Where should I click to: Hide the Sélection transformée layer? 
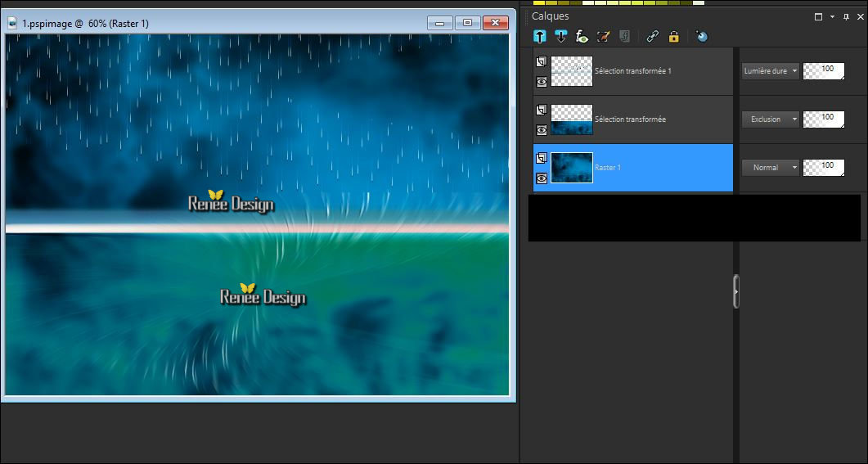coord(542,130)
